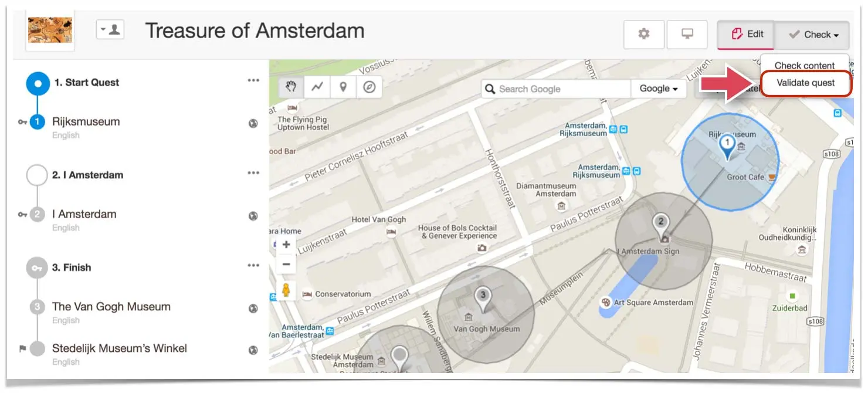Open the user dropdown next to title
This screenshot has width=868, height=393.
[110, 29]
